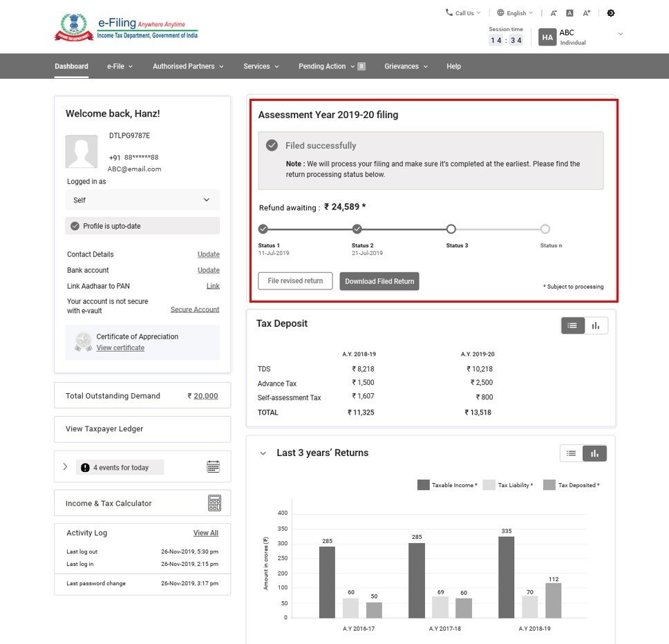Switch Last 3 years' Returns to list view
This screenshot has height=644, width=669.
click(571, 453)
